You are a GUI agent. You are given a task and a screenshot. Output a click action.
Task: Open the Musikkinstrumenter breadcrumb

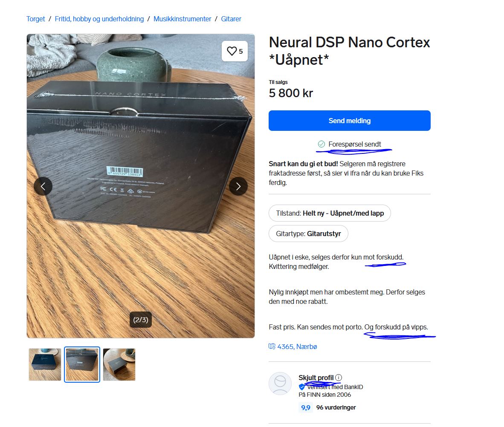pyautogui.click(x=182, y=19)
